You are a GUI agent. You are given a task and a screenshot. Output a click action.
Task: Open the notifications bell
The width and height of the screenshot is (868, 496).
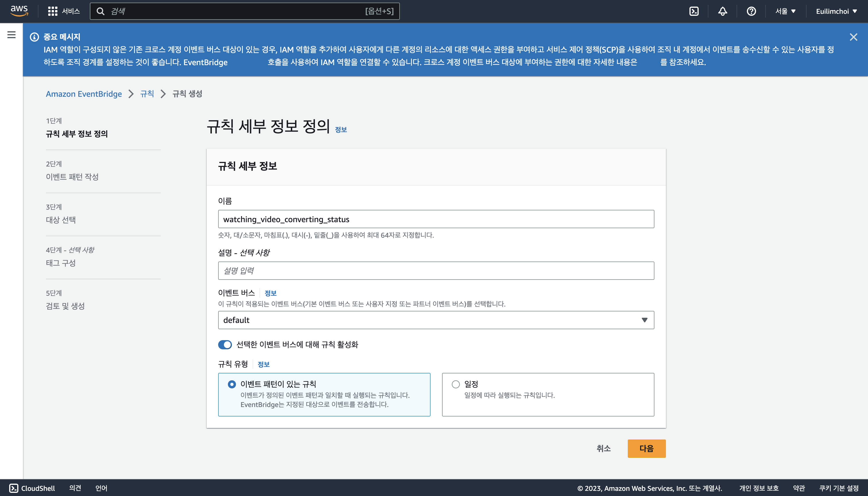(722, 11)
